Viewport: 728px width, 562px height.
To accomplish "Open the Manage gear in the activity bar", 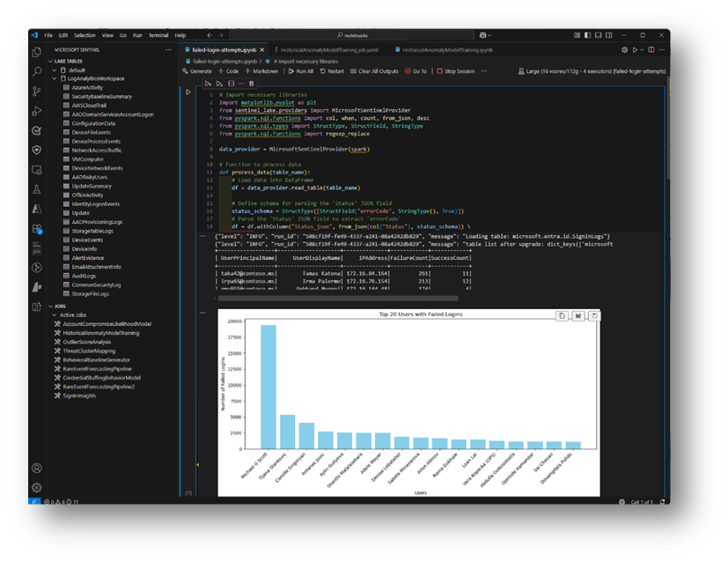I will click(37, 487).
